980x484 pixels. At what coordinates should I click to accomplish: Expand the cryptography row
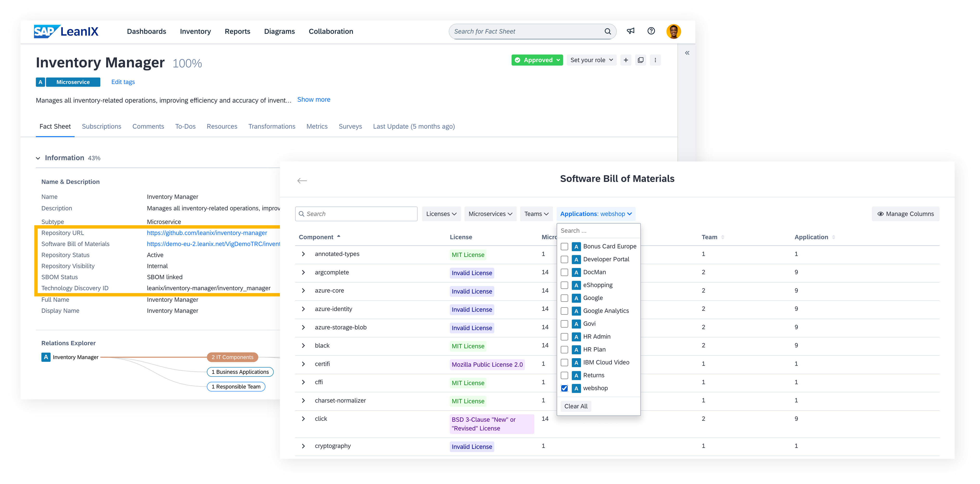(303, 446)
